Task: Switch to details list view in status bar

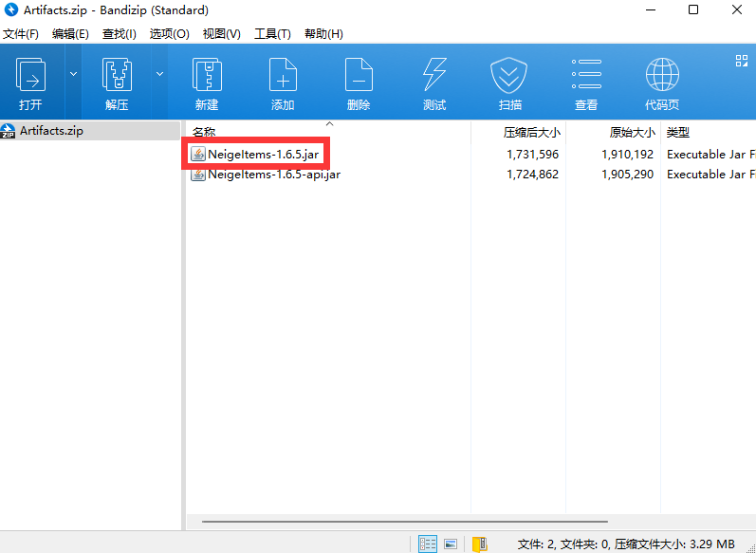Action: coord(428,544)
